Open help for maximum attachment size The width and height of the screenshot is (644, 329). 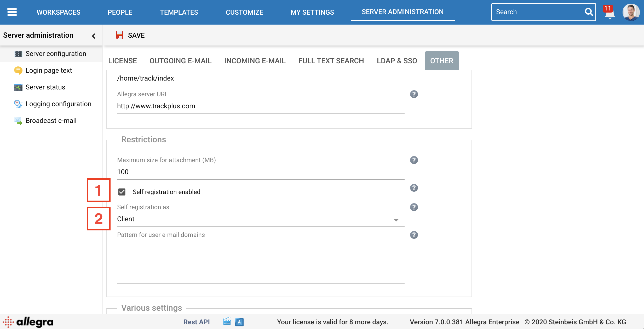point(414,160)
